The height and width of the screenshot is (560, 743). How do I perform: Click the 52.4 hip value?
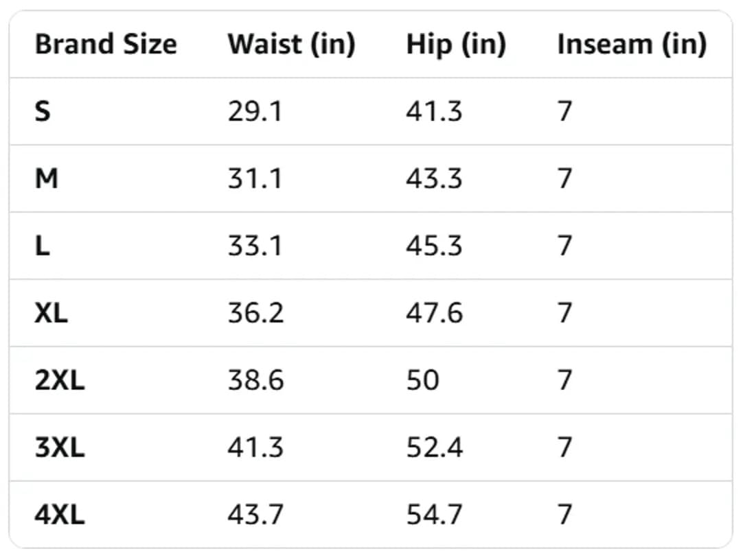435,448
